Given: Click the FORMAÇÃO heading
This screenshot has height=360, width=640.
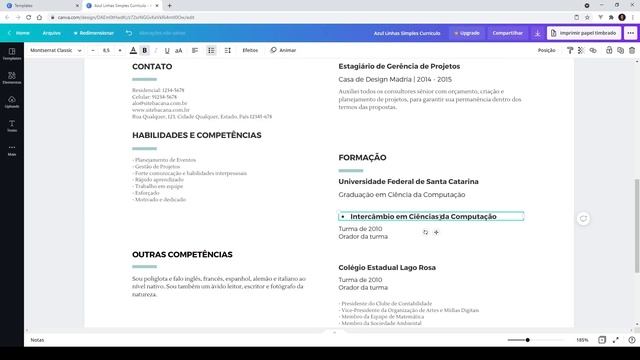Looking at the screenshot, I should [362, 158].
